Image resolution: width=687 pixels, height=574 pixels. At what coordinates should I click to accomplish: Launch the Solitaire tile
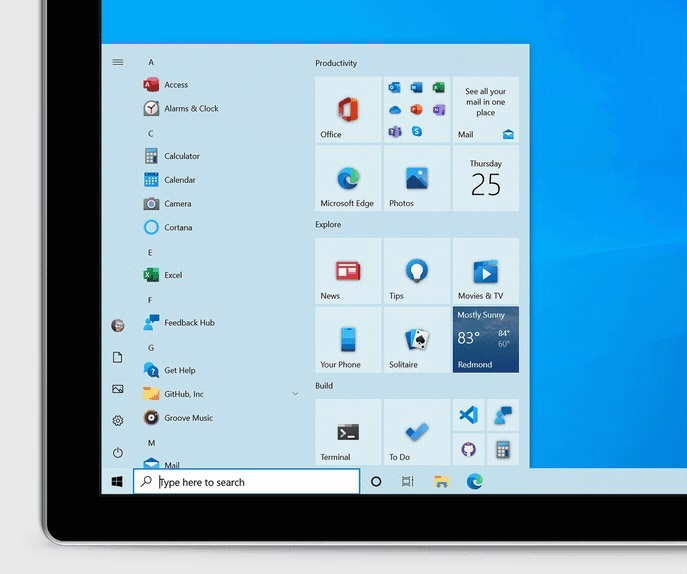pyautogui.click(x=417, y=340)
